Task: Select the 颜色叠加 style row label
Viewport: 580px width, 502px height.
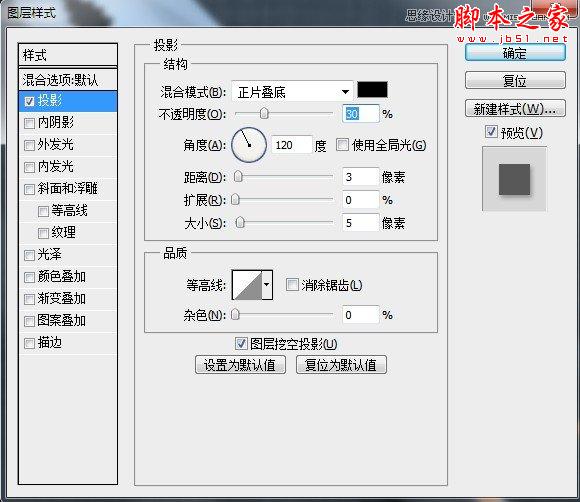Action: (62, 277)
